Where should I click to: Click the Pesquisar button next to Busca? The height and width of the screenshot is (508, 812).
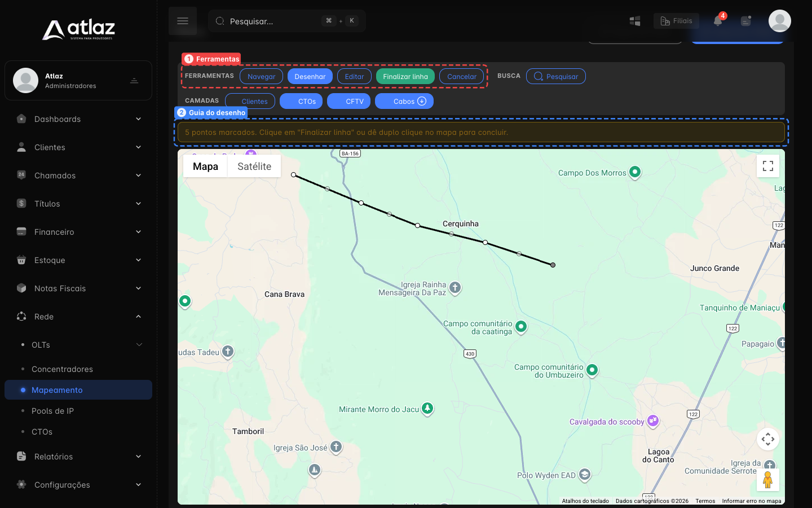point(556,76)
